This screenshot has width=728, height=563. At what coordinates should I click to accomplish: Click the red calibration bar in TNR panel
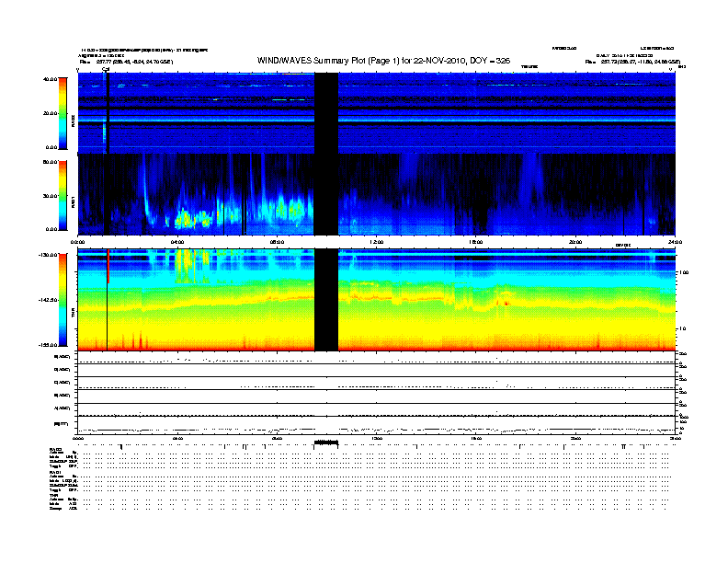pos(108,266)
